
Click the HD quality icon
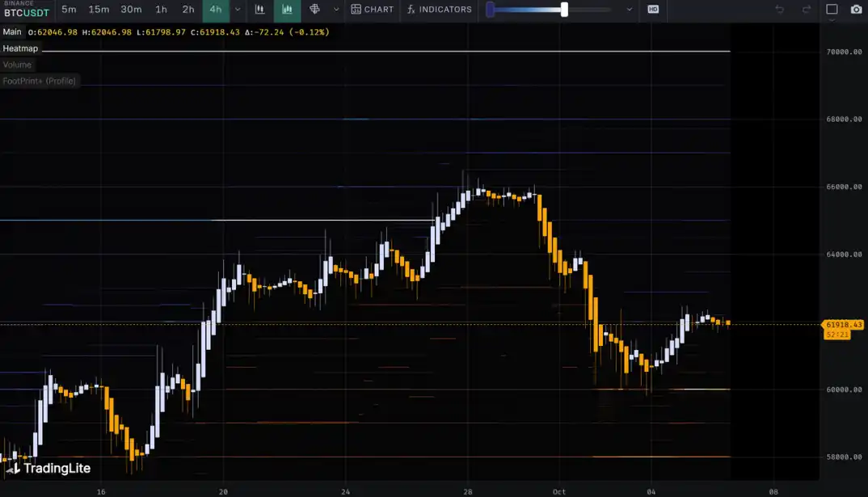(653, 10)
